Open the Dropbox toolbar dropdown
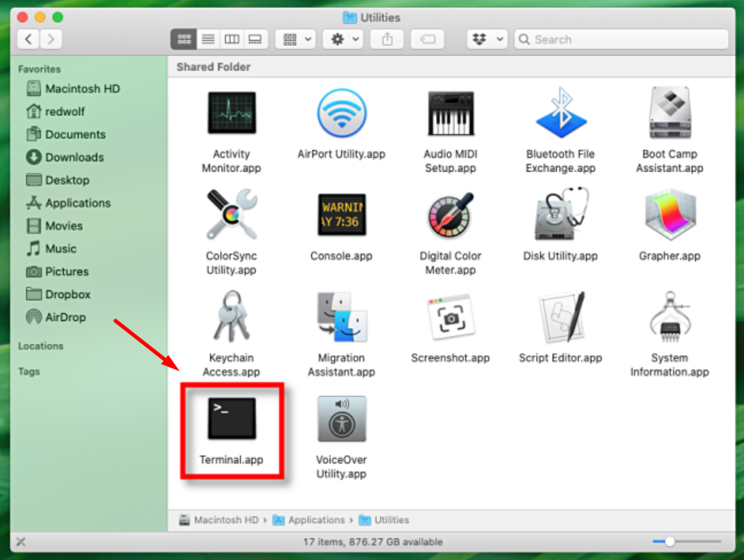 coord(487,39)
